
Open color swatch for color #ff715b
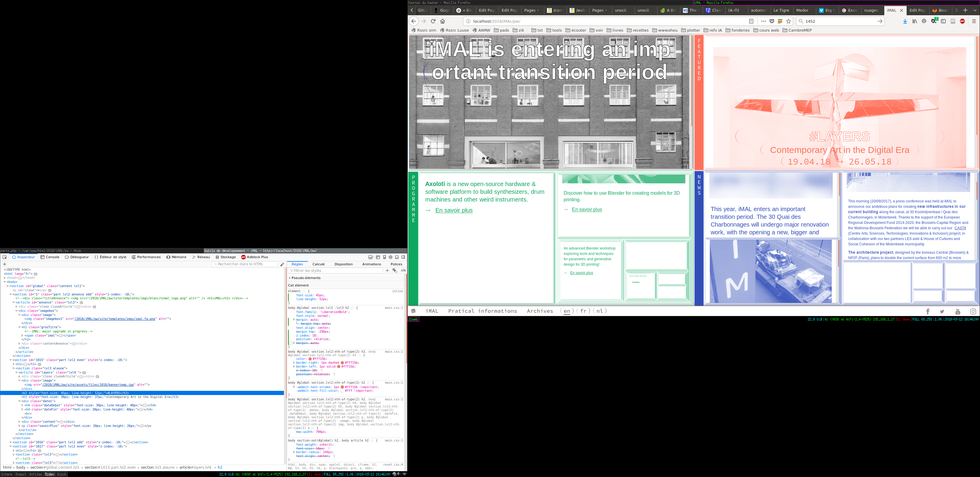pyautogui.click(x=310, y=359)
